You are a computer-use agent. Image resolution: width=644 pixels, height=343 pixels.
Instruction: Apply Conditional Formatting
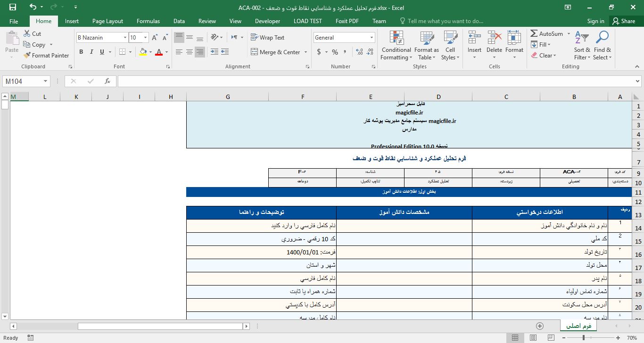(396, 45)
